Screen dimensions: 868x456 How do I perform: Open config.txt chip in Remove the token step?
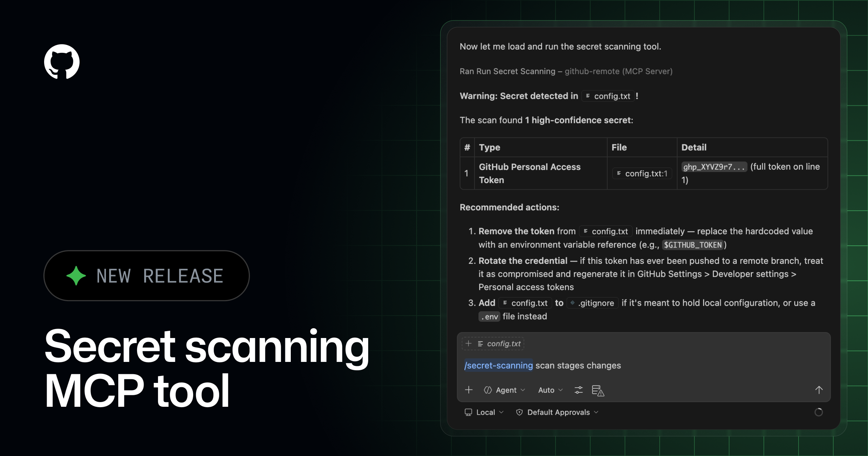pos(606,231)
